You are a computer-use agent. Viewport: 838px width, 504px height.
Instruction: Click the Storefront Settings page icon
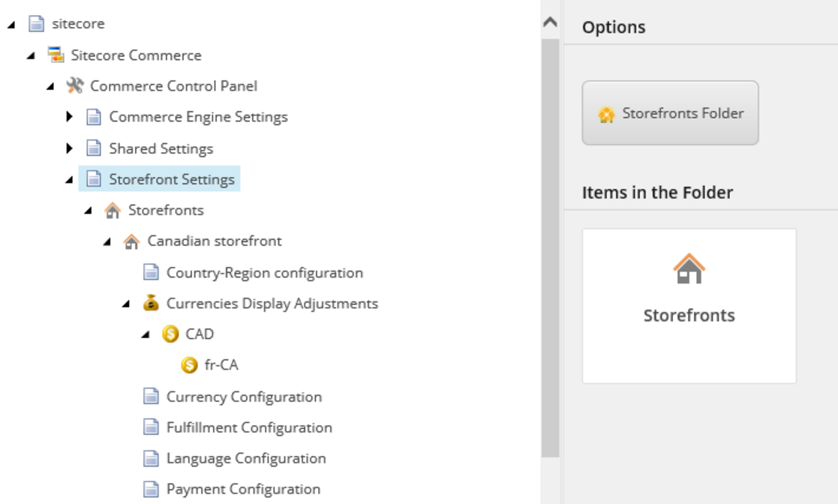tap(94, 179)
